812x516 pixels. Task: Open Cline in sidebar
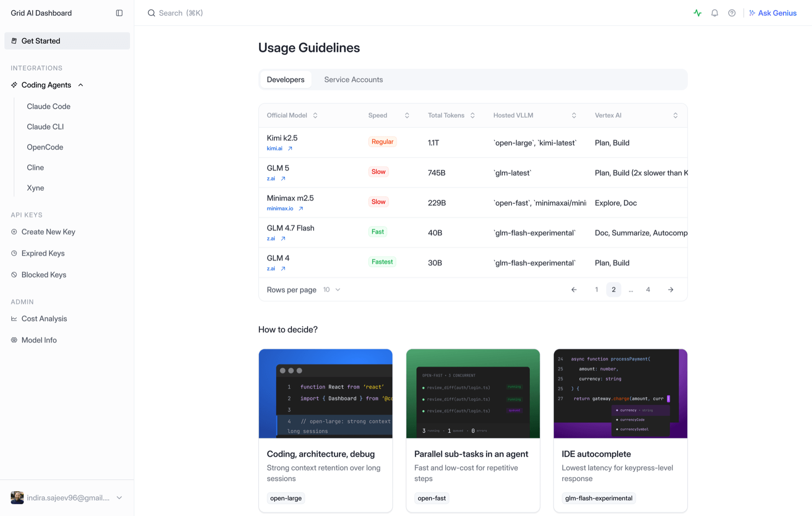coord(35,167)
